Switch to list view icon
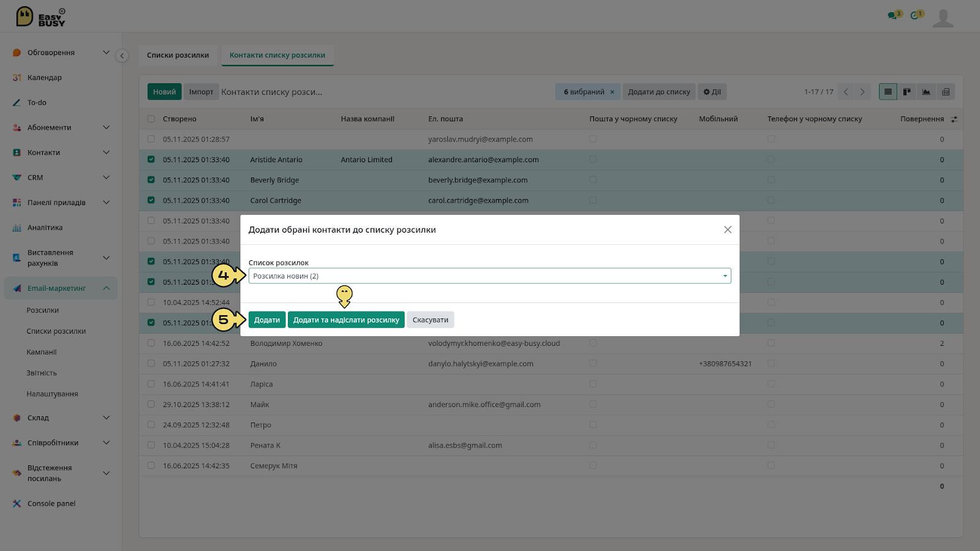Screen dimensions: 980x551 888,92
